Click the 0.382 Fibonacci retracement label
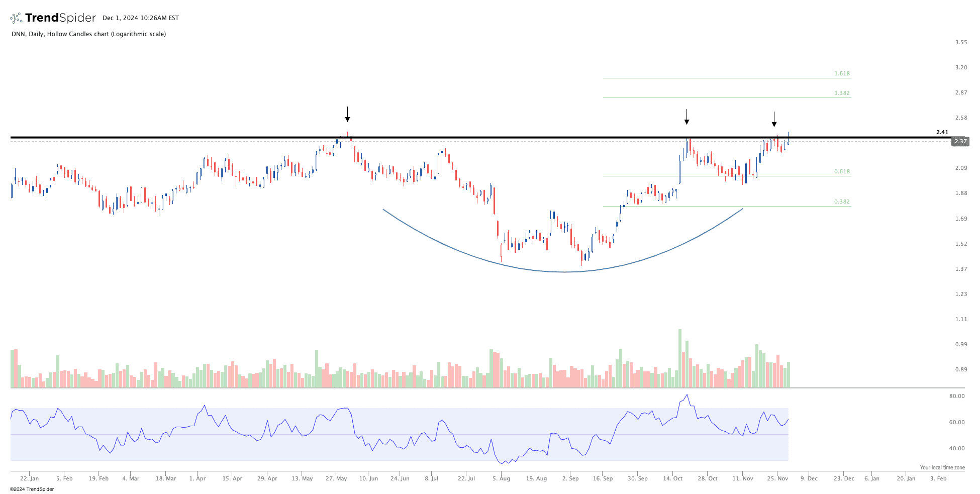980x494 pixels. coord(842,202)
